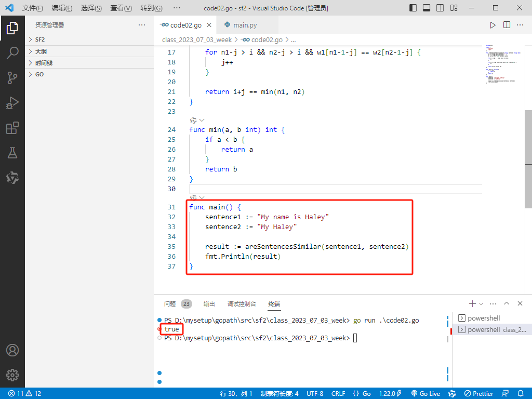532x399 pixels.
Task: Open the Run and Debug view
Action: click(12, 103)
